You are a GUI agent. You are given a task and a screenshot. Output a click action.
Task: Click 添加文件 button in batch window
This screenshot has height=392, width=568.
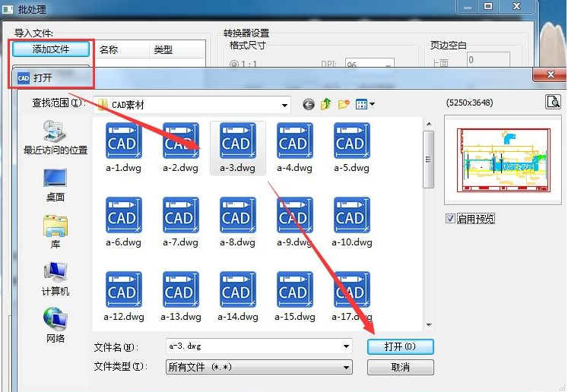pos(51,49)
